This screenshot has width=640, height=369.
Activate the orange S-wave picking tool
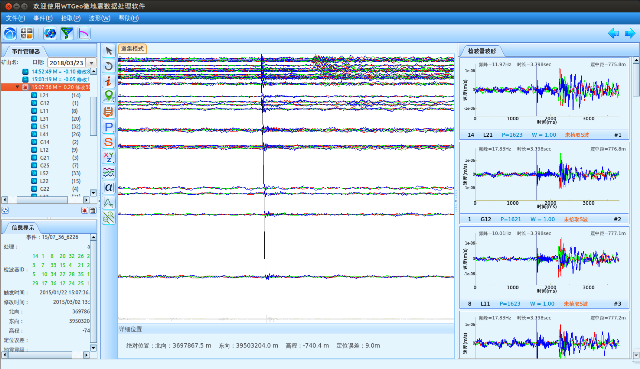(x=109, y=142)
